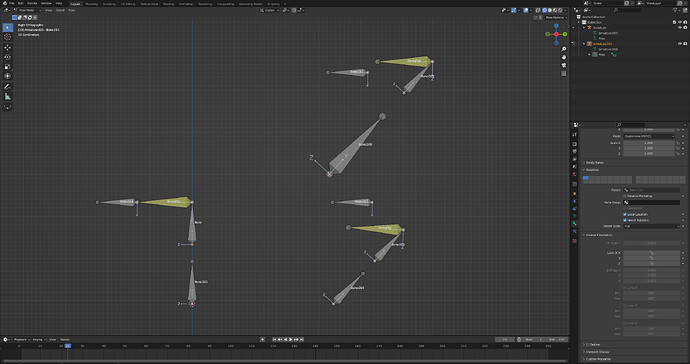Play the animation forward

coord(291,339)
